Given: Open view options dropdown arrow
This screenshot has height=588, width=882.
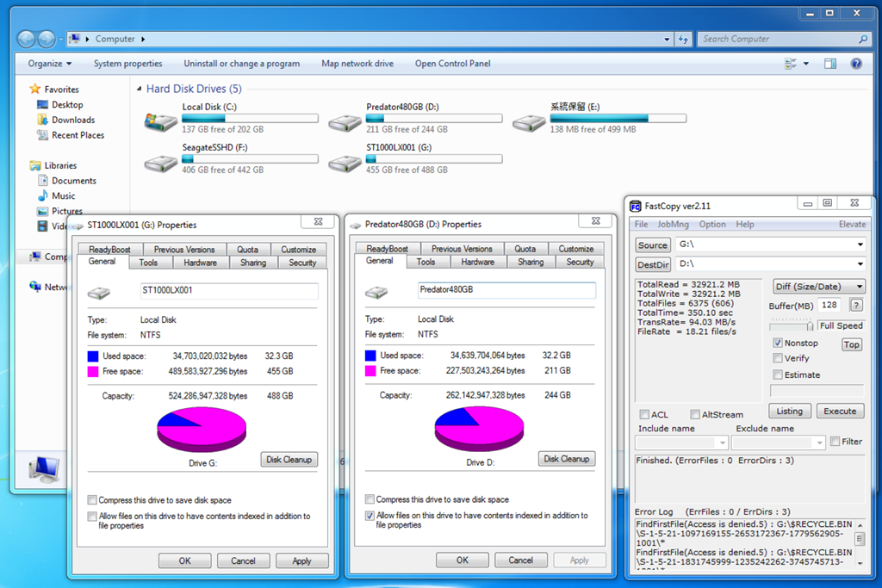Looking at the screenshot, I should pyautogui.click(x=806, y=64).
